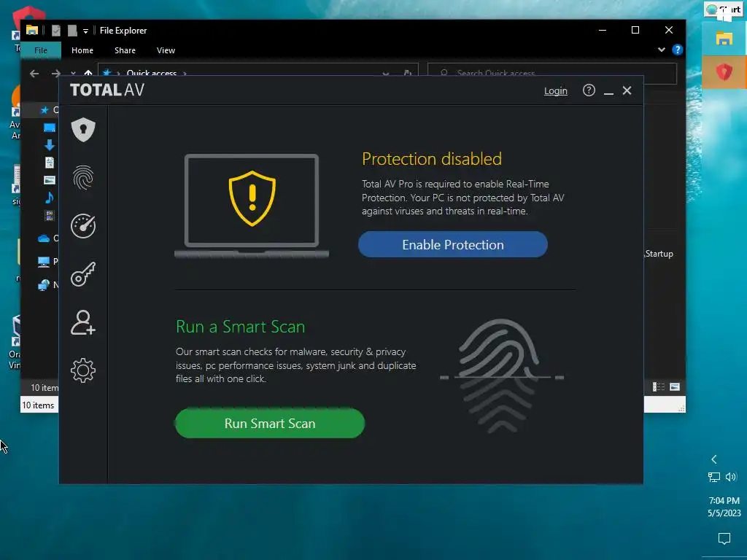Click the add-user invite sidebar icon
747x560 pixels.
[83, 322]
